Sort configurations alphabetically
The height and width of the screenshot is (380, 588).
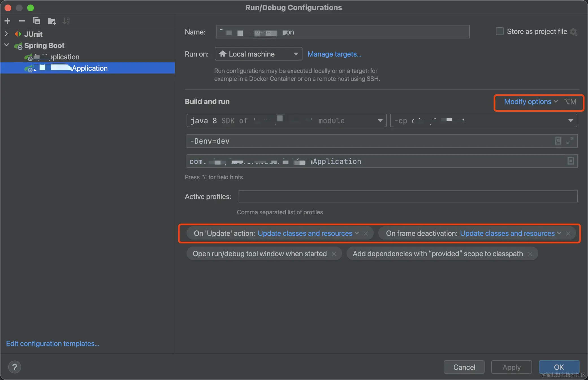click(x=66, y=21)
